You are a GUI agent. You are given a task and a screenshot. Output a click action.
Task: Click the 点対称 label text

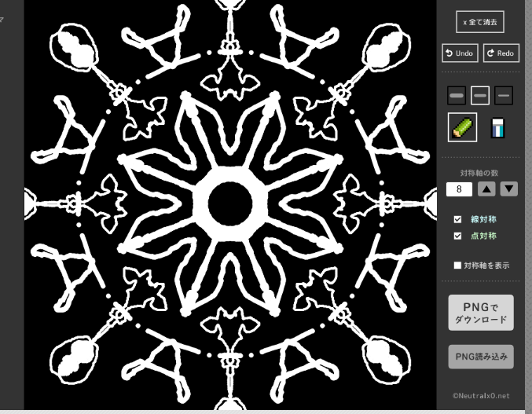tap(483, 236)
